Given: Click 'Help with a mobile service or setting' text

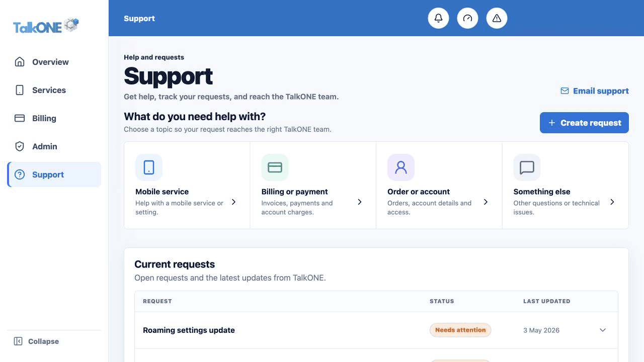Looking at the screenshot, I should tap(179, 208).
